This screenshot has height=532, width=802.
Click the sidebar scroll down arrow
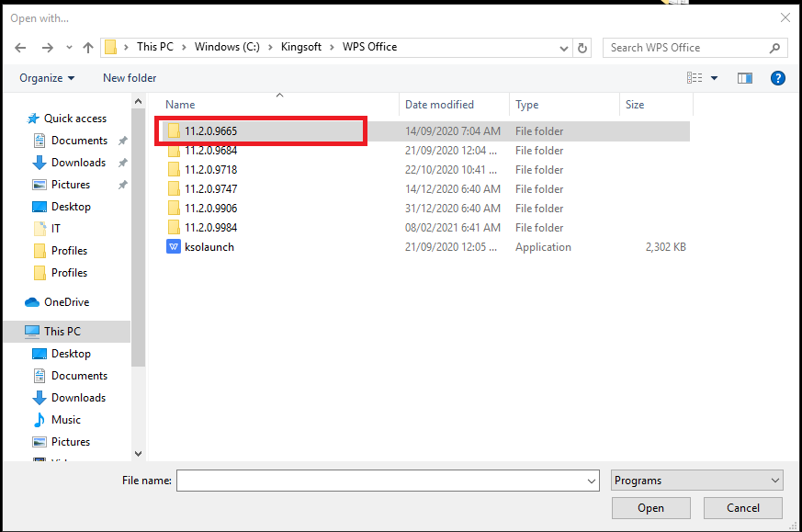pyautogui.click(x=138, y=453)
